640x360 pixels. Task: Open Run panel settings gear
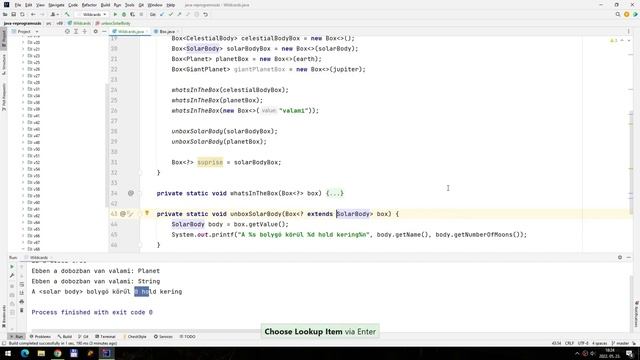(620, 257)
